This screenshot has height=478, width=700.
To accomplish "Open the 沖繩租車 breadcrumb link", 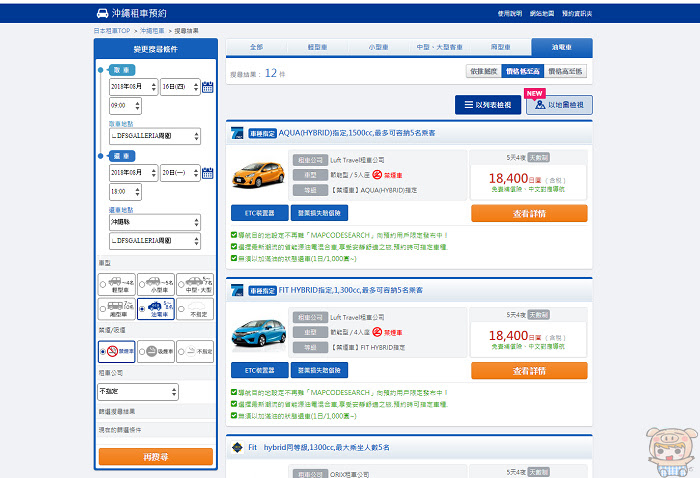I will [x=152, y=31].
